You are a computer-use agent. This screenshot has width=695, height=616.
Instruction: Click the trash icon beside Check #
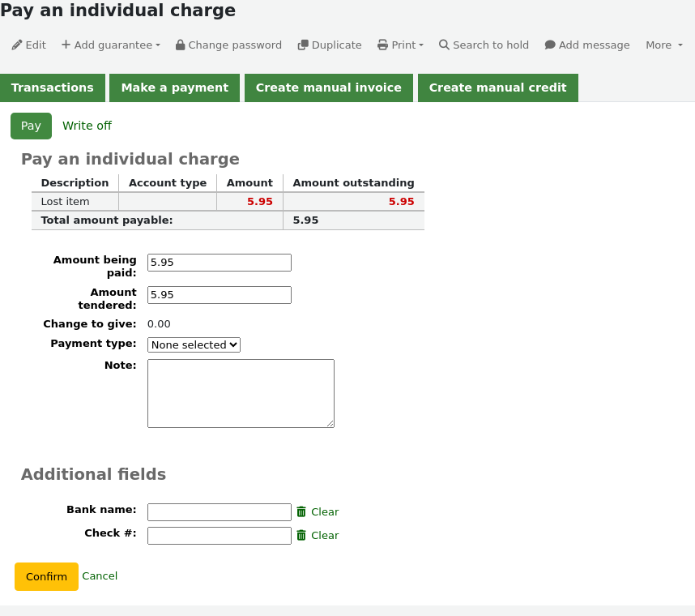point(301,535)
